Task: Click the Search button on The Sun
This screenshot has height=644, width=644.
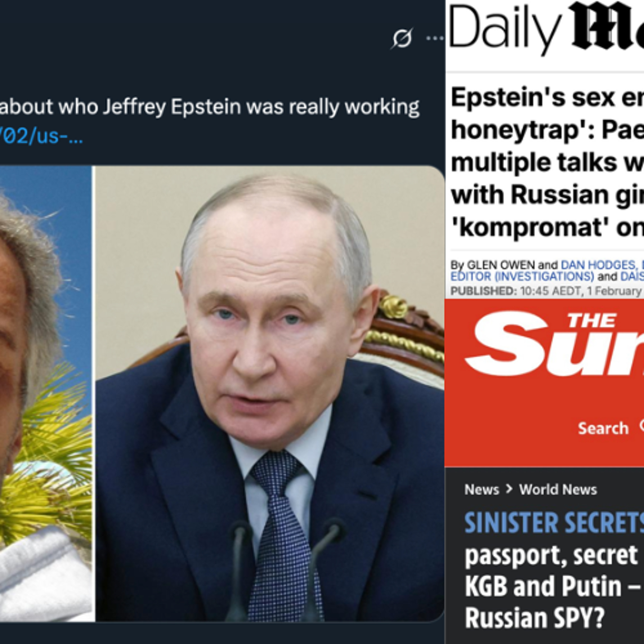Action: pos(603,428)
